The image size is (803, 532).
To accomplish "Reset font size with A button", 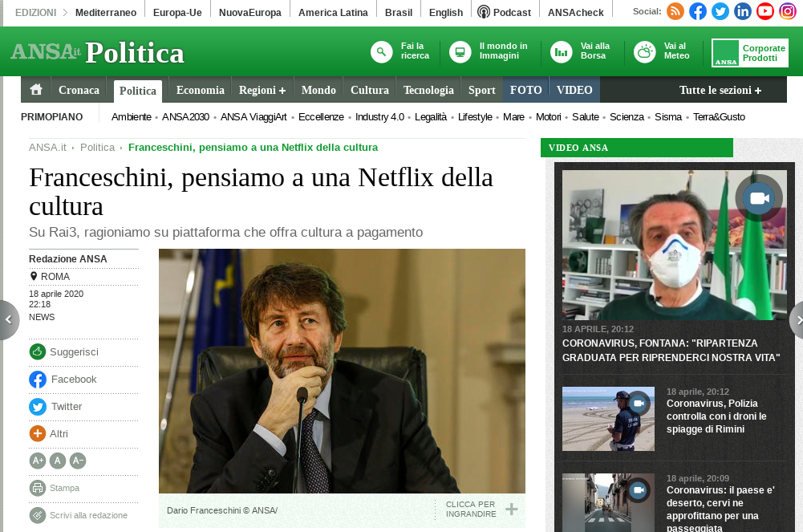I will 58,461.
